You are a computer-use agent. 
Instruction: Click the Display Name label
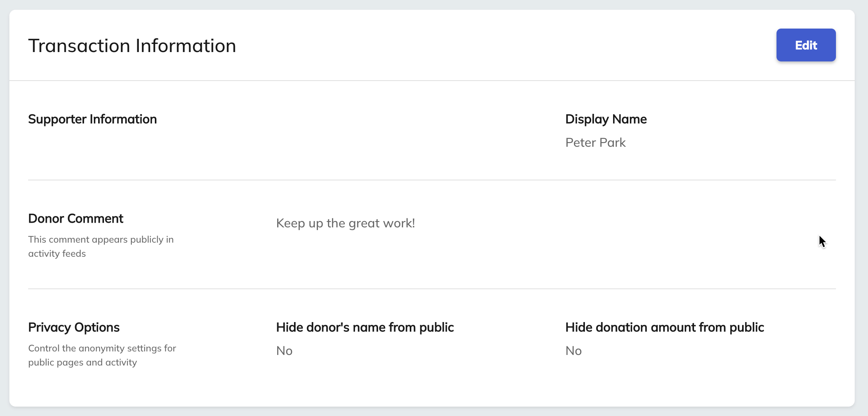[606, 119]
